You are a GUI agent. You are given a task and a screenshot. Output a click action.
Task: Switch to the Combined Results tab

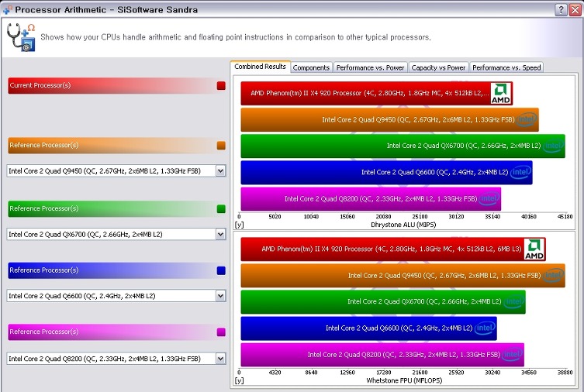coord(260,67)
